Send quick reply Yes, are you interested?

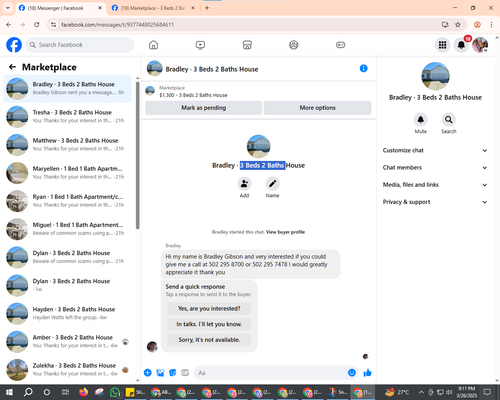click(209, 309)
